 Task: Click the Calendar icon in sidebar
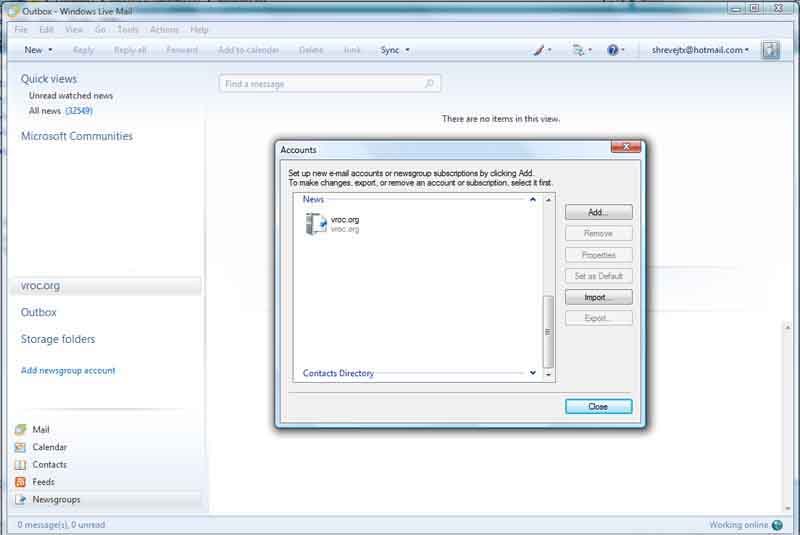20,447
